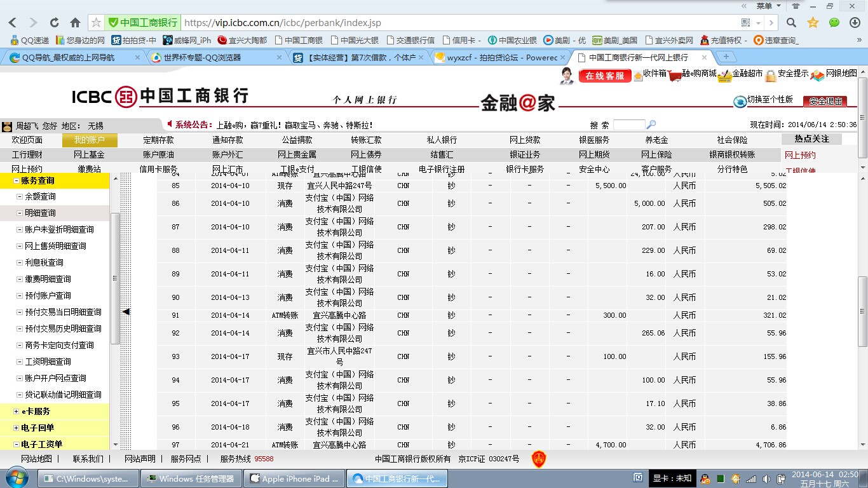Click the magnifier icon beside the 搜索 box
Viewport: 868px width, 488px height.
(x=651, y=125)
